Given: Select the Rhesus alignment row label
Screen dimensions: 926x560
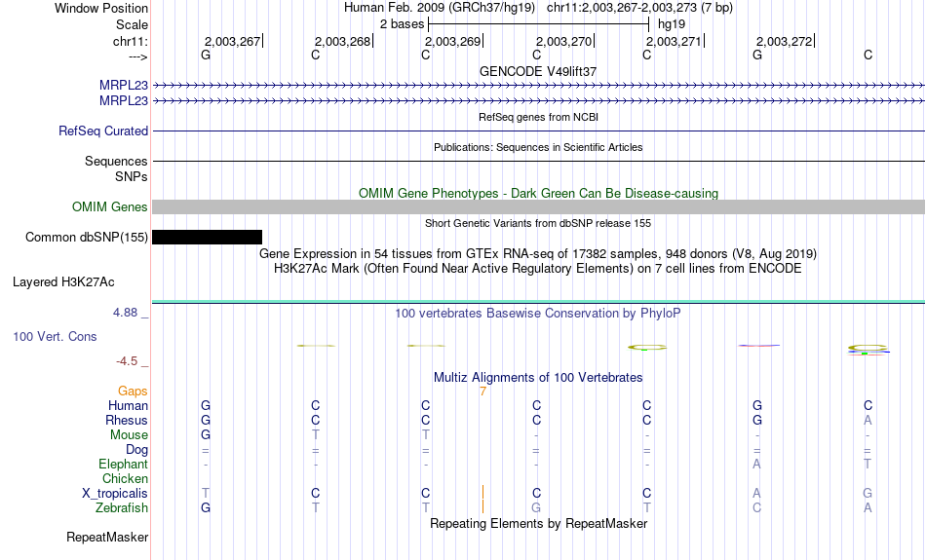Looking at the screenshot, I should (x=127, y=420).
